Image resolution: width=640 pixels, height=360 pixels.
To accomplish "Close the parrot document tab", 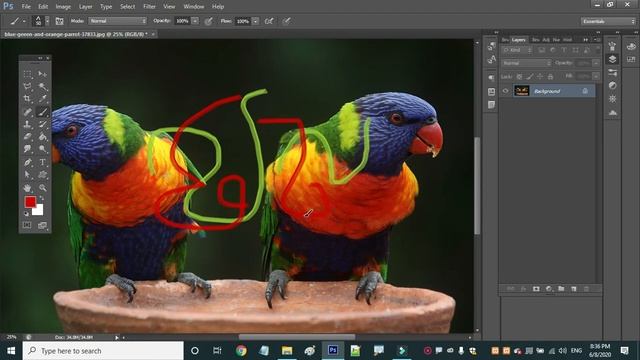I will pyautogui.click(x=153, y=34).
